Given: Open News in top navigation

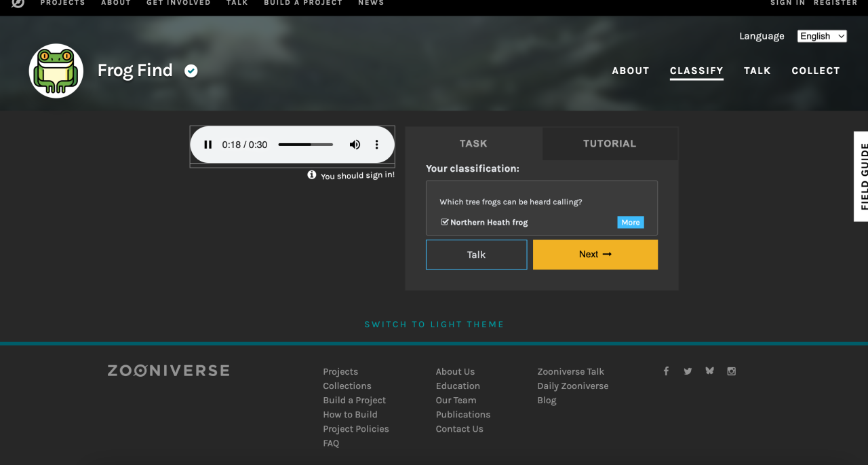Looking at the screenshot, I should click(371, 3).
